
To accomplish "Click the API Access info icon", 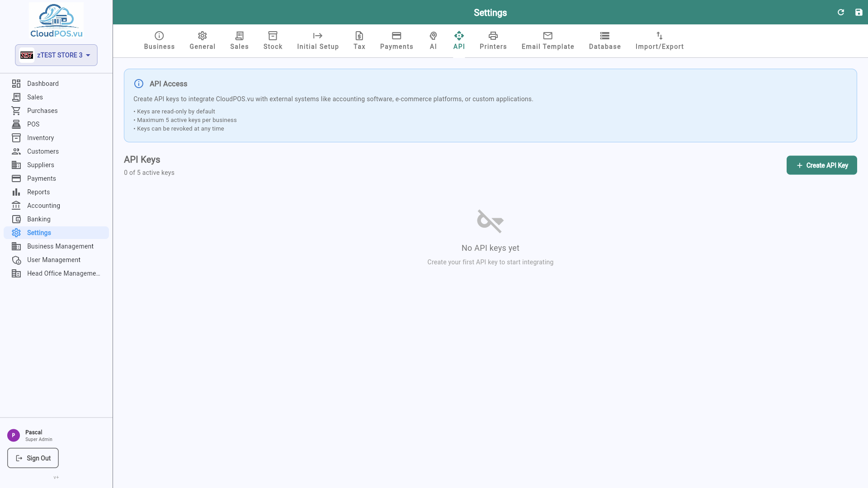I will 139,84.
